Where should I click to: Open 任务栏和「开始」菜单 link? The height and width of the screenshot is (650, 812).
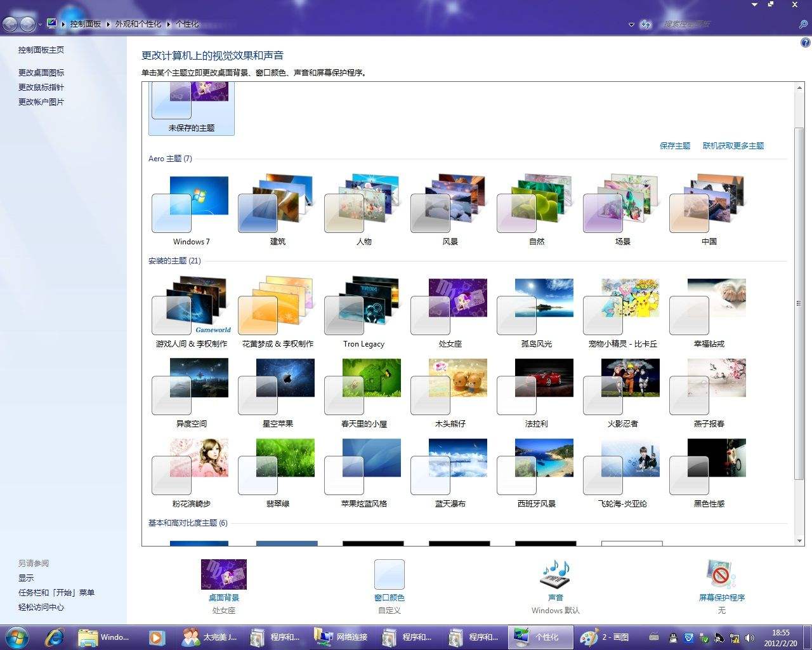click(x=56, y=592)
